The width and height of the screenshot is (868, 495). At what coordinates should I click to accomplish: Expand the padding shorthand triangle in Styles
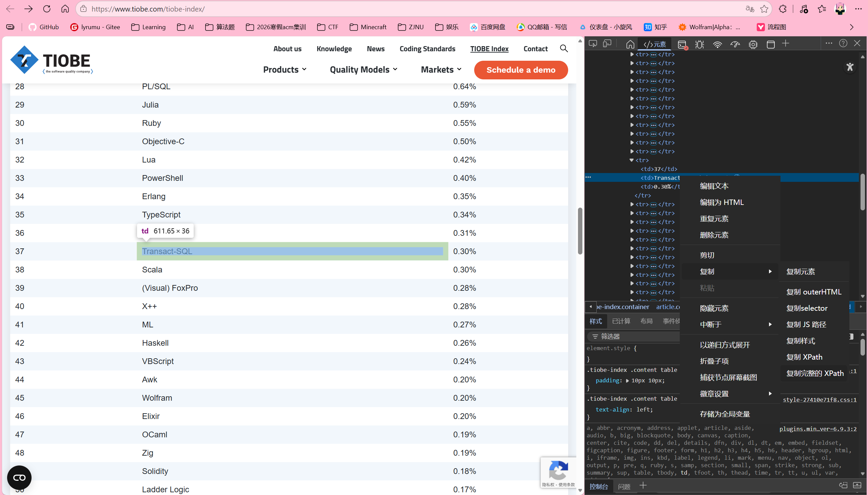[628, 381]
